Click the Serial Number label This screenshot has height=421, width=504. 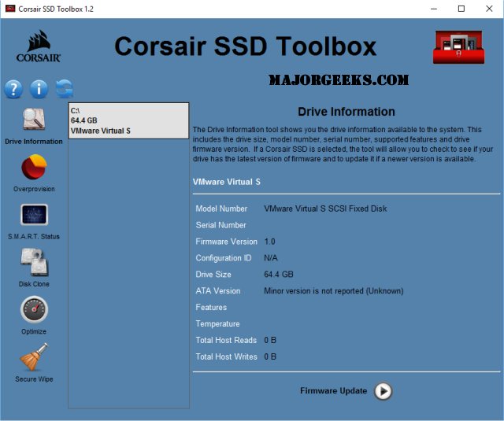point(220,225)
